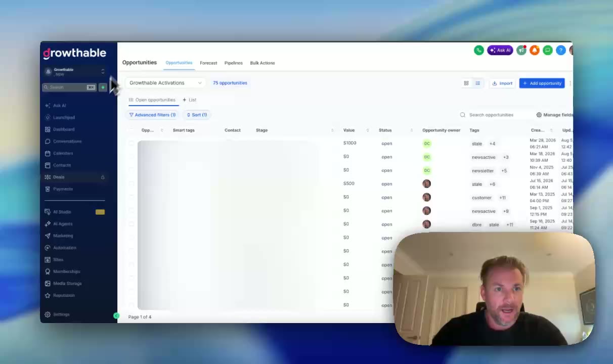Sort by the Status column arrows
Image resolution: width=613 pixels, height=364 pixels.
(x=411, y=130)
